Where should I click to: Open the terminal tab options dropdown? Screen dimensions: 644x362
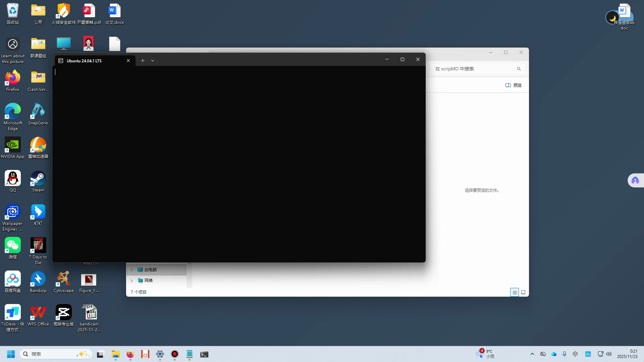[153, 60]
